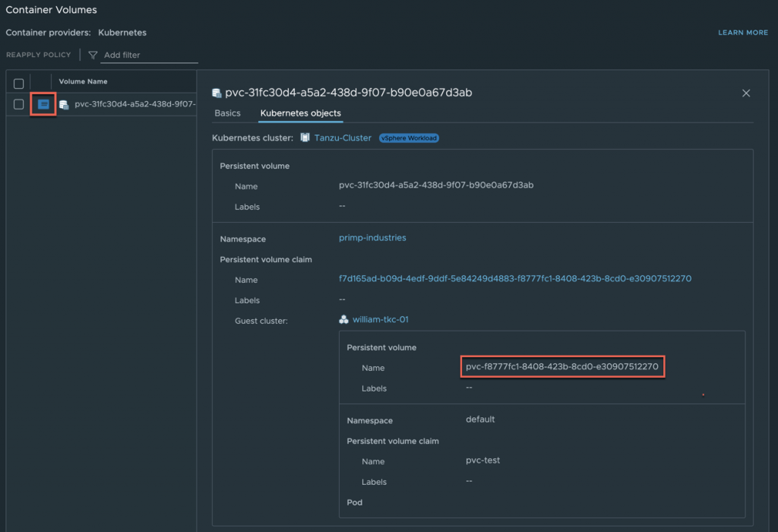Switch to the Basics tab
The image size is (778, 532).
[x=228, y=112]
